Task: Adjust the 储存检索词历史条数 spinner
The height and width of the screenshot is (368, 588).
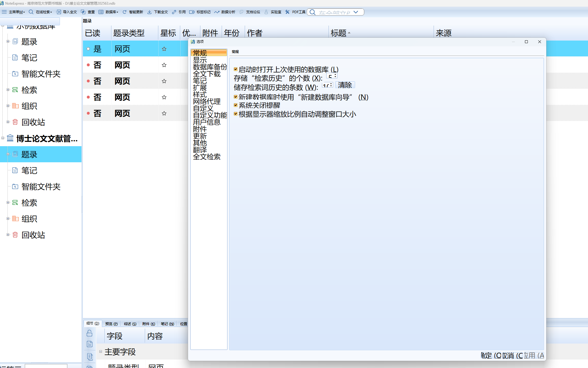Action: pos(331,85)
